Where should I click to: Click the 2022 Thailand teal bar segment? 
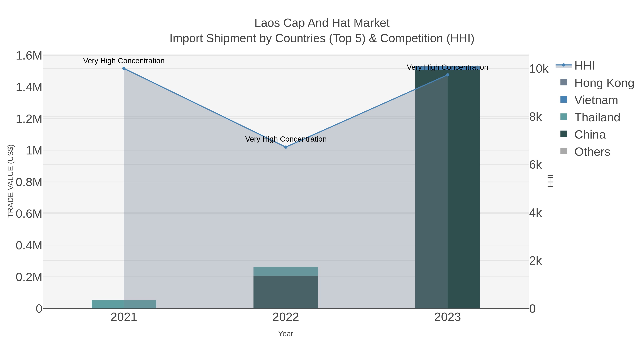pos(286,271)
